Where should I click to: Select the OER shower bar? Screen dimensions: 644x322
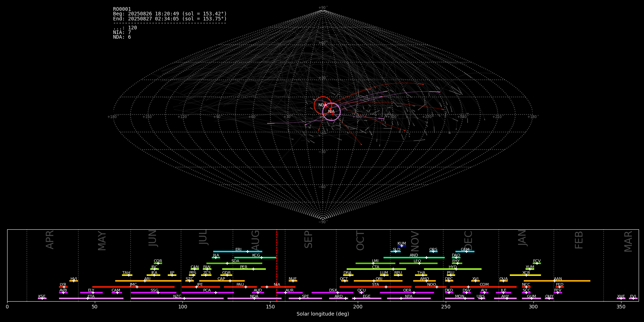point(407,293)
